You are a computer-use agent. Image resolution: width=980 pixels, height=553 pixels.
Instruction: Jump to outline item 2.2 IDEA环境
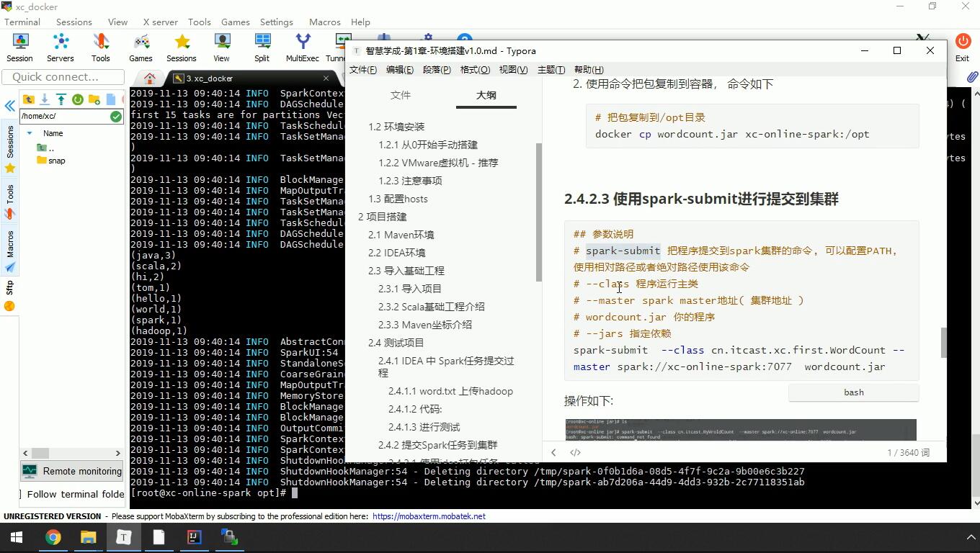[x=396, y=253]
